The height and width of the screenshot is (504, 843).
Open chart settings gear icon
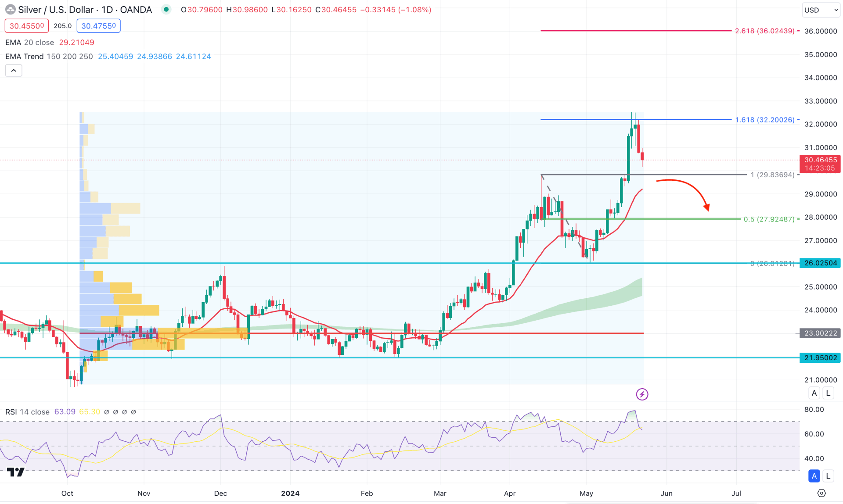pyautogui.click(x=821, y=493)
